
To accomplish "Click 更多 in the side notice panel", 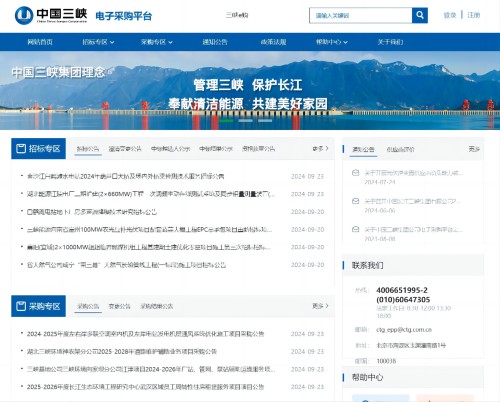I will pos(474,149).
